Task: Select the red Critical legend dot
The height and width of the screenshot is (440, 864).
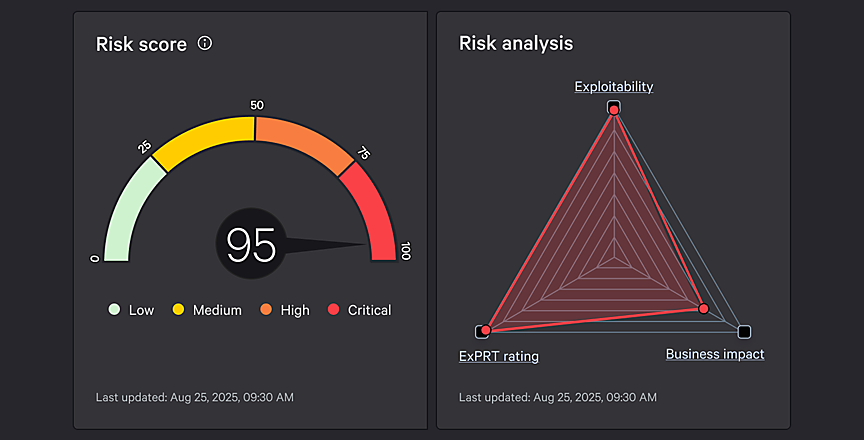Action: pyautogui.click(x=334, y=310)
